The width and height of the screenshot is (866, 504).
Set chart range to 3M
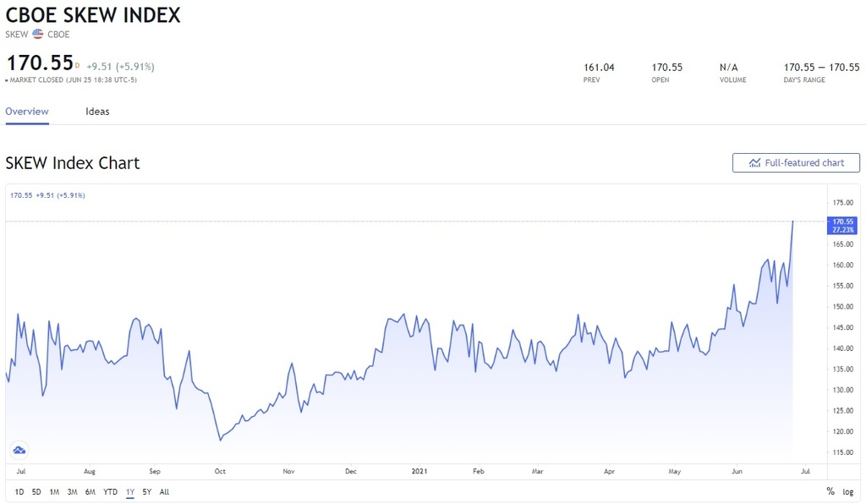click(x=72, y=491)
